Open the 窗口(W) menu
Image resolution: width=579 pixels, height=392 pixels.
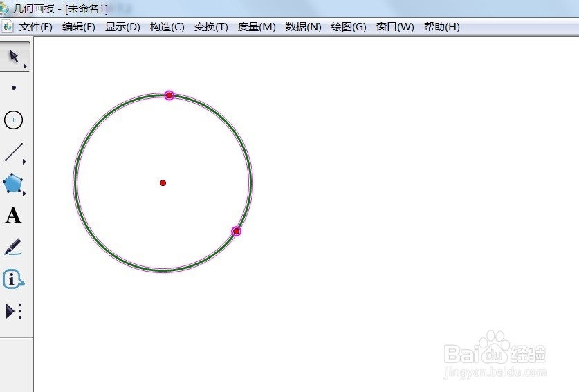click(395, 27)
